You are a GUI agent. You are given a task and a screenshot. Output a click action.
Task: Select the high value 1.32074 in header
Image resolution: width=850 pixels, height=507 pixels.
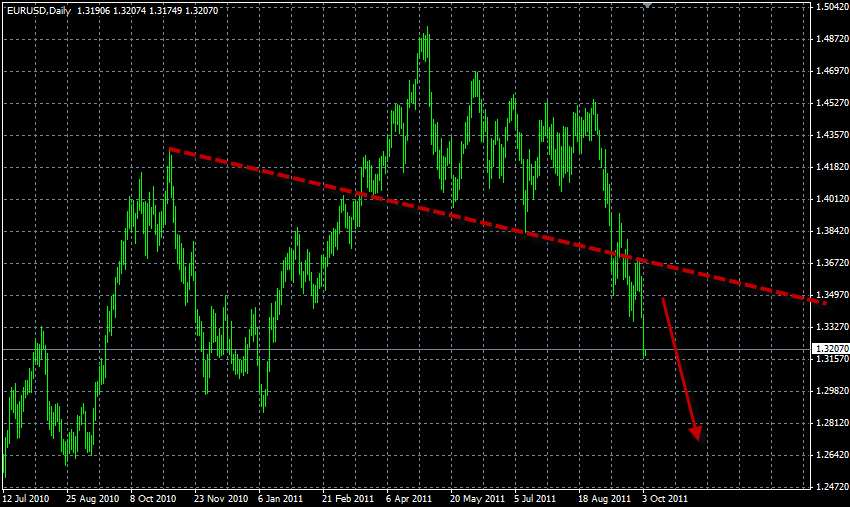pos(130,10)
